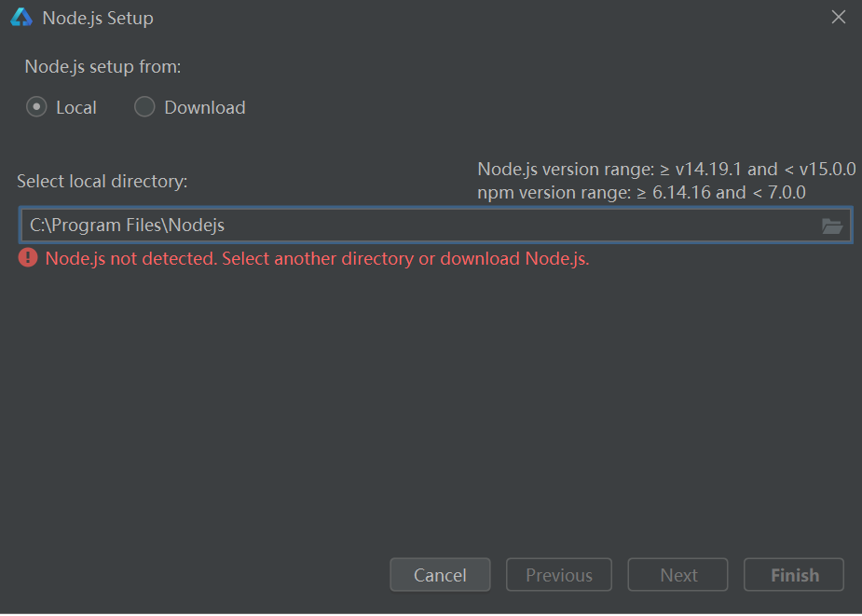The width and height of the screenshot is (862, 616).
Task: Click the red error exclamation icon
Action: tap(28, 257)
